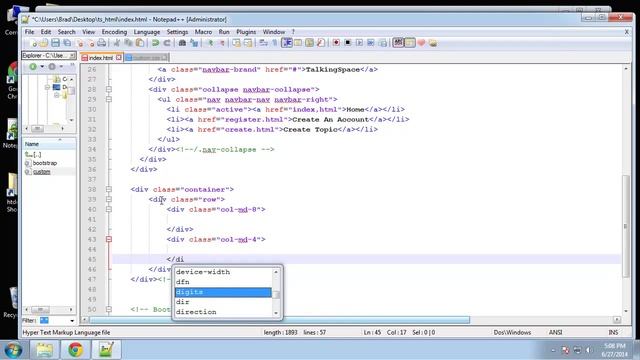Click the Print toolbar icon
This screenshot has width=640, height=360.
[102, 43]
